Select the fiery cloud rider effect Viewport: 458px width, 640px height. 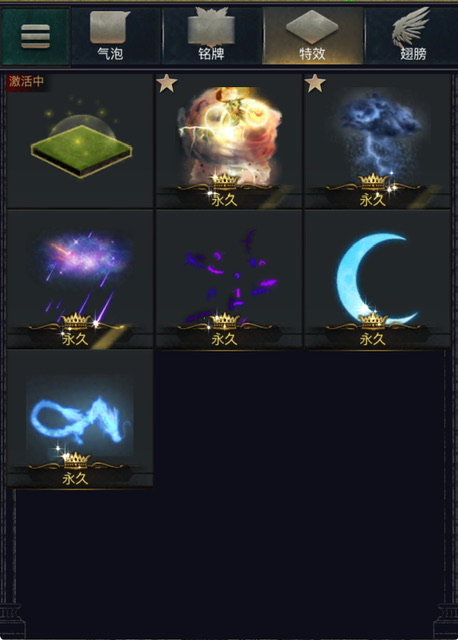229,141
